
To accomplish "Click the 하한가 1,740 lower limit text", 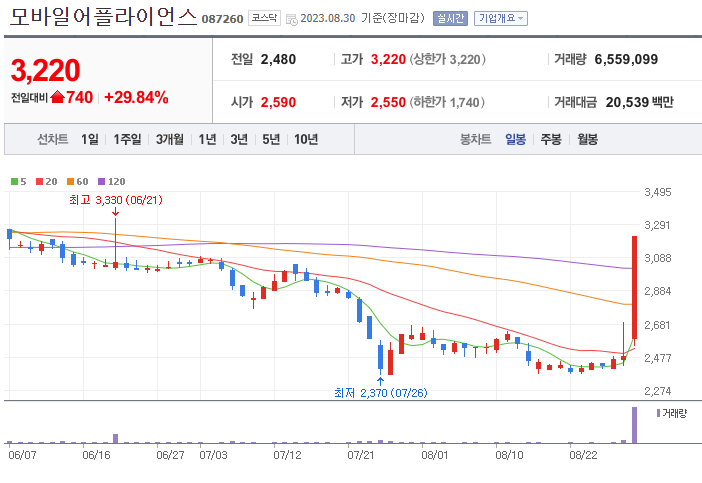I will pyautogui.click(x=447, y=102).
